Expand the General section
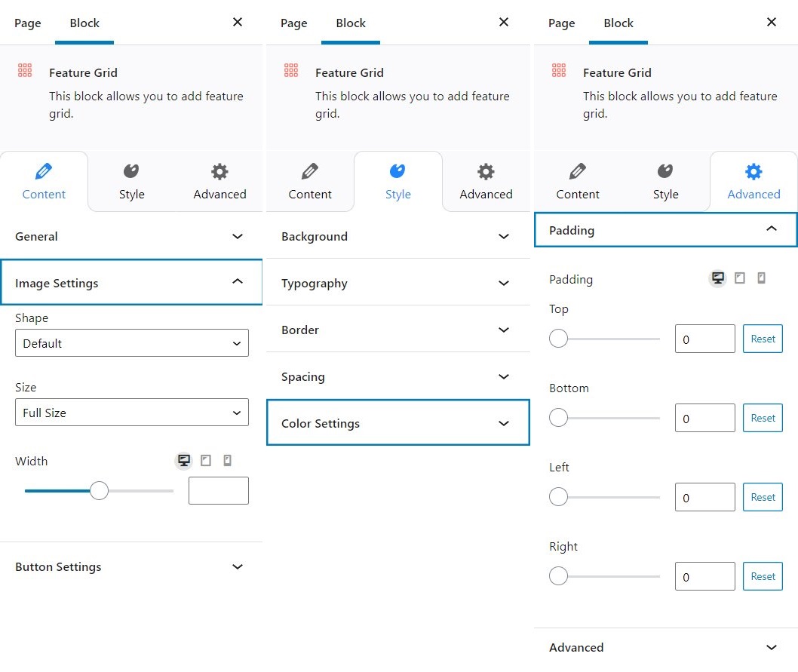Screen dimensions: 798x672 tap(131, 236)
